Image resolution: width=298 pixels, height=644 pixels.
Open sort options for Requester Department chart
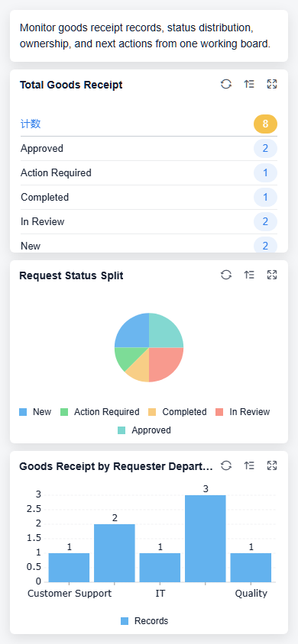click(x=248, y=465)
